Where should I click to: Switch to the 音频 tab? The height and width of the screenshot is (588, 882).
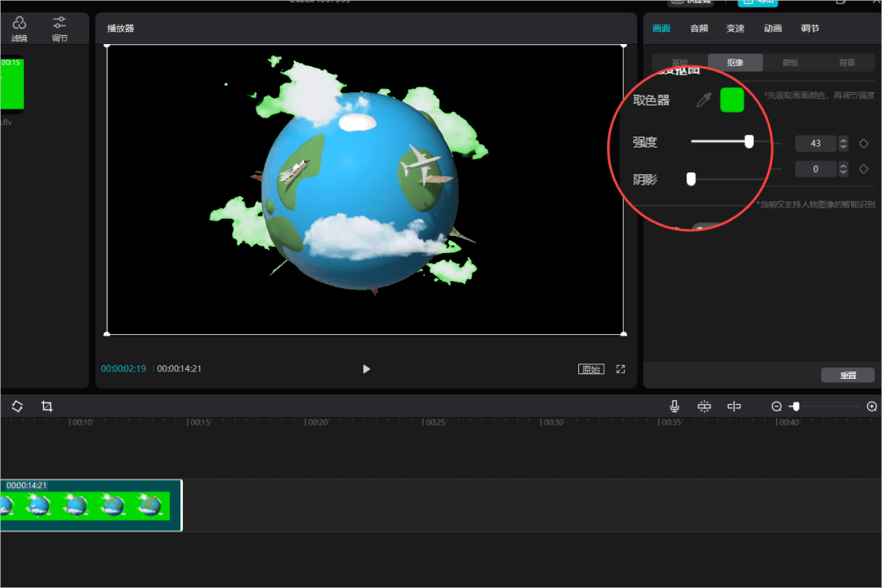(x=698, y=28)
